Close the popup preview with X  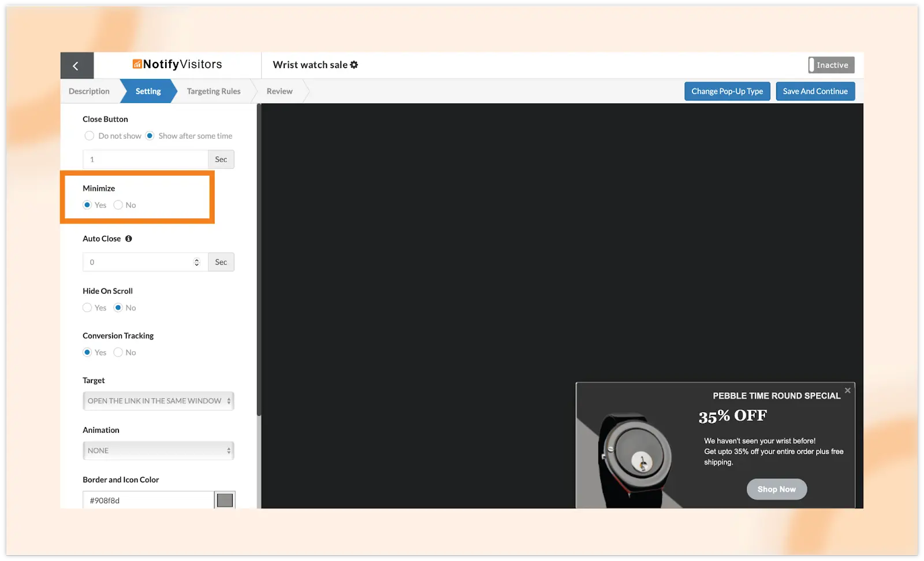tap(847, 391)
